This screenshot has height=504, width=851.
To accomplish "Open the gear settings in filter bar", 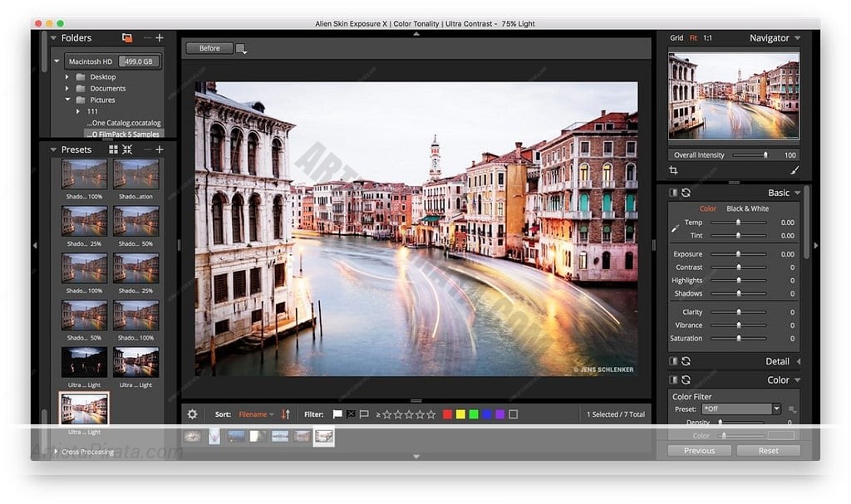I will (193, 414).
